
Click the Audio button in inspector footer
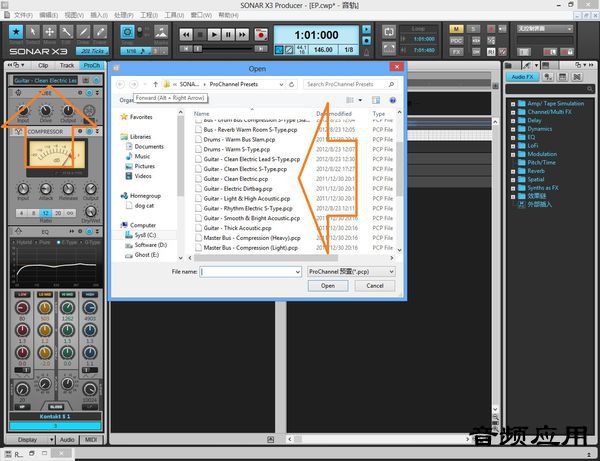pyautogui.click(x=67, y=440)
